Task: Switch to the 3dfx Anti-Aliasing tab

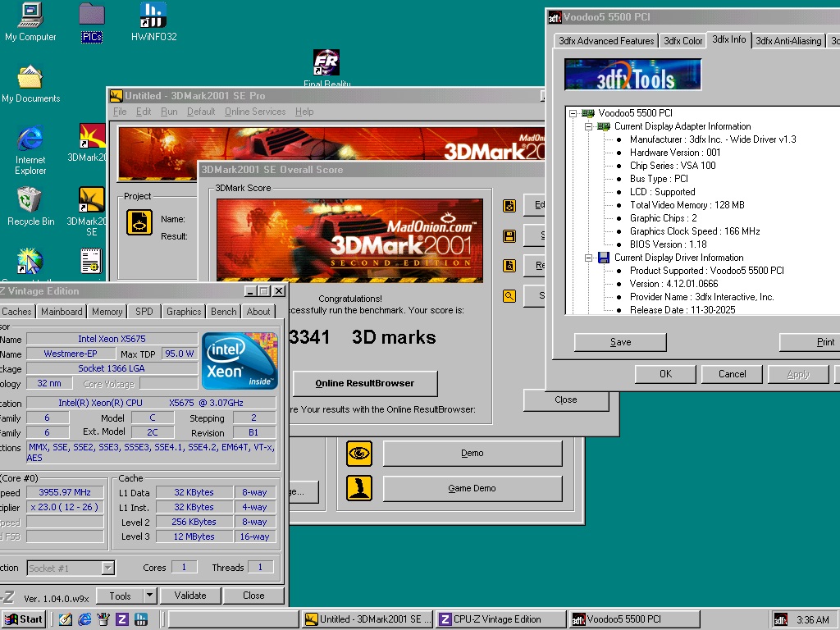Action: [788, 41]
